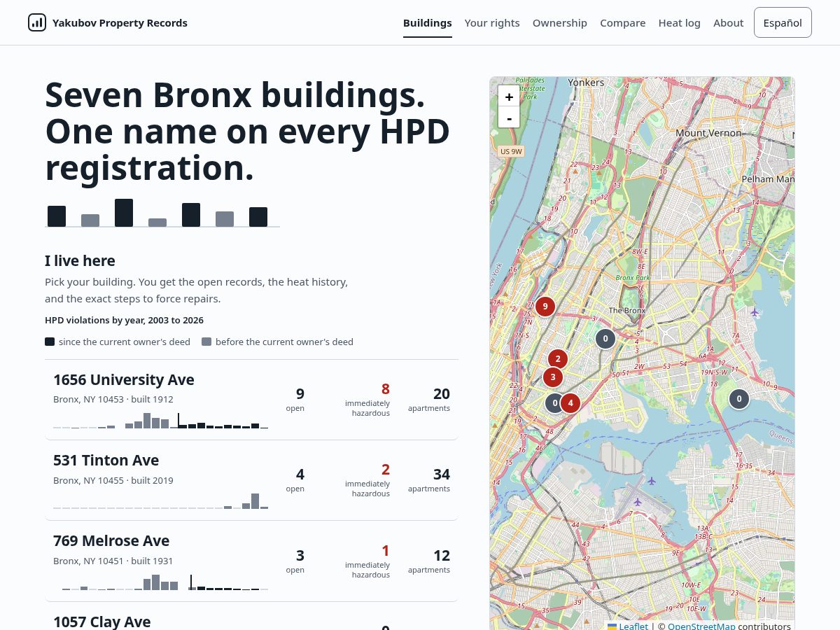Switch to the Compare page
This screenshot has width=840, height=630.
[x=623, y=22]
